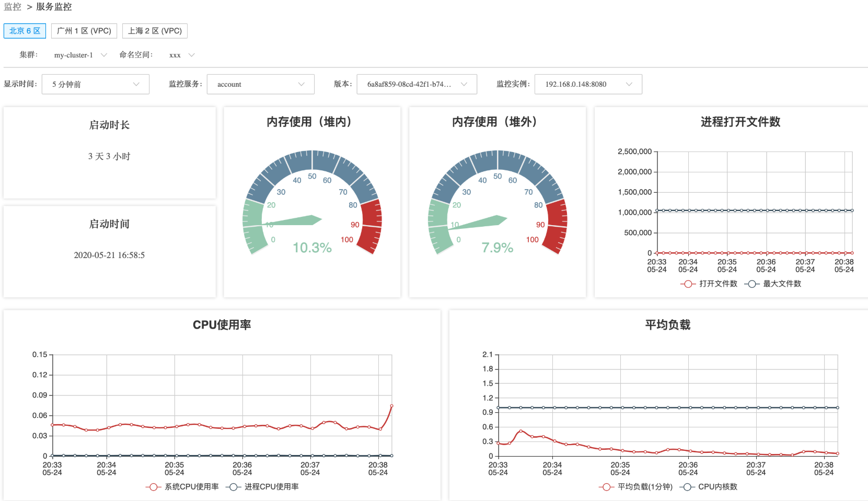The height and width of the screenshot is (501, 868).
Task: Click the chevron in 5 分钟前 selector
Action: [x=136, y=84]
